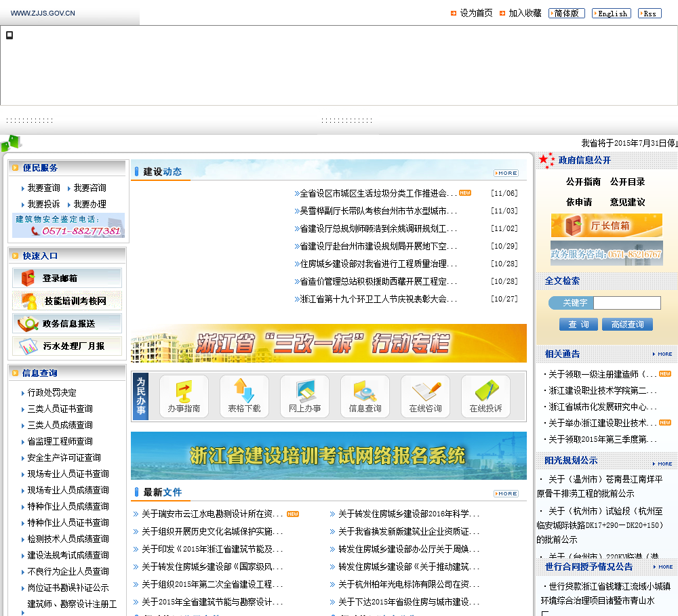Click the 办事指南 service icon
Screen dimensions: 678x616
point(184,396)
